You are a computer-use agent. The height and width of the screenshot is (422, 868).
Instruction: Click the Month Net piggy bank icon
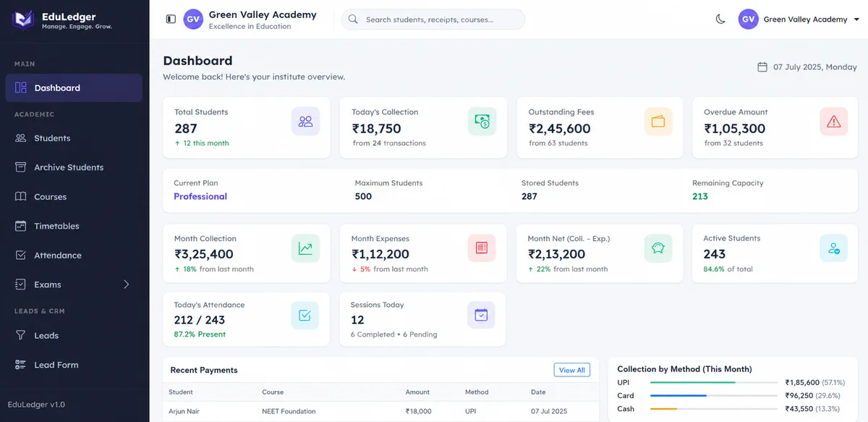pos(658,248)
